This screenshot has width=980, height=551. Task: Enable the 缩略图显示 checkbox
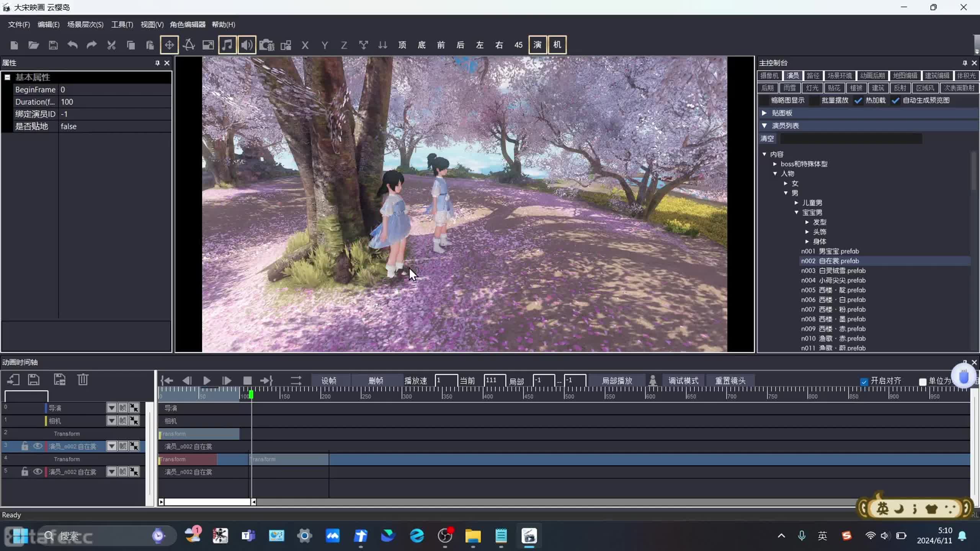click(764, 101)
